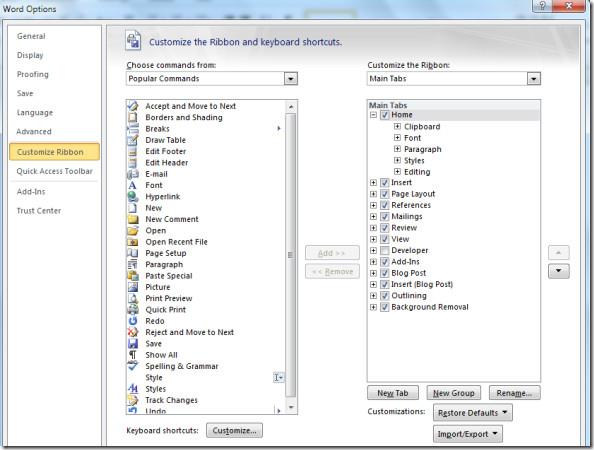The height and width of the screenshot is (450, 594).
Task: Open the General options category
Action: pyautogui.click(x=31, y=36)
